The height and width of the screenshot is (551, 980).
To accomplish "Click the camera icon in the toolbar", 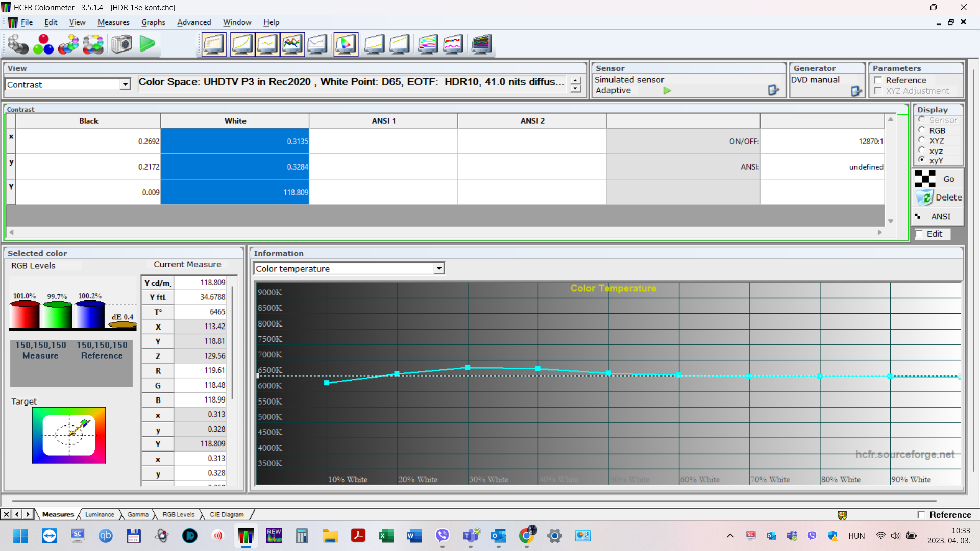I will pyautogui.click(x=121, y=44).
